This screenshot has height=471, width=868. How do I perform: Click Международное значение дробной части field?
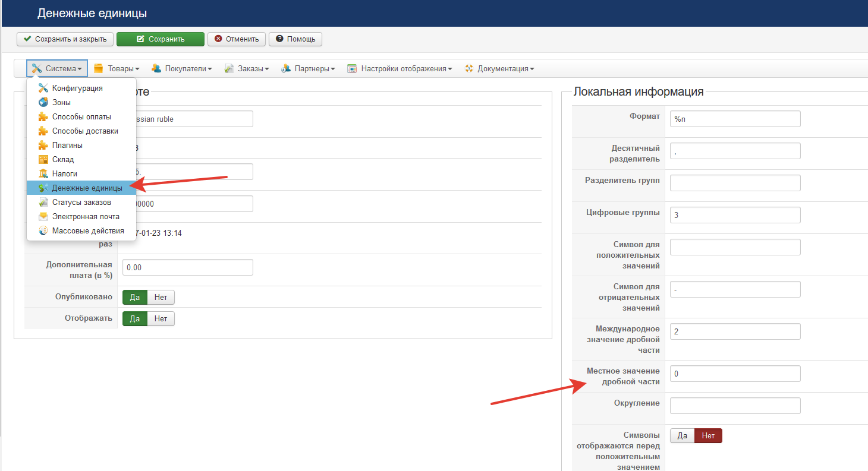(x=735, y=331)
